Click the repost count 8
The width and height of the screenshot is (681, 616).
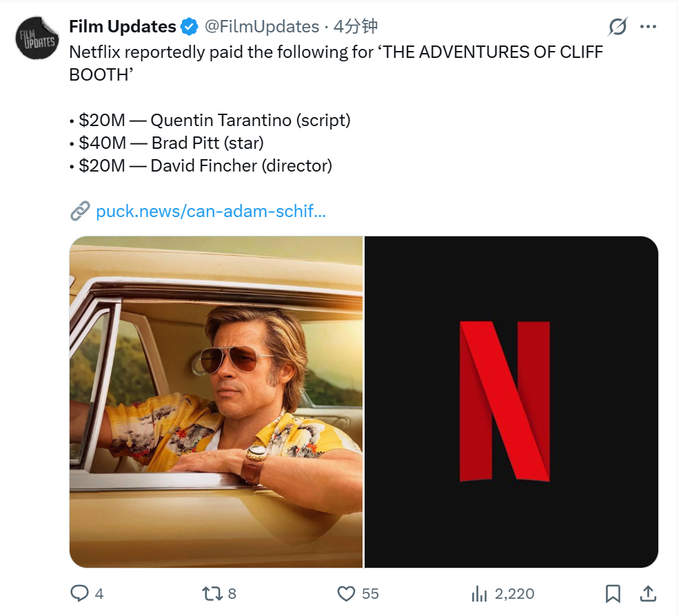tap(232, 593)
